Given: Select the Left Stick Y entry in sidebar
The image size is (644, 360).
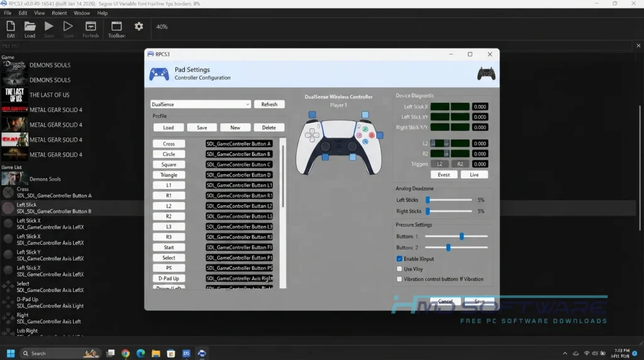Looking at the screenshot, I should 49,255.
